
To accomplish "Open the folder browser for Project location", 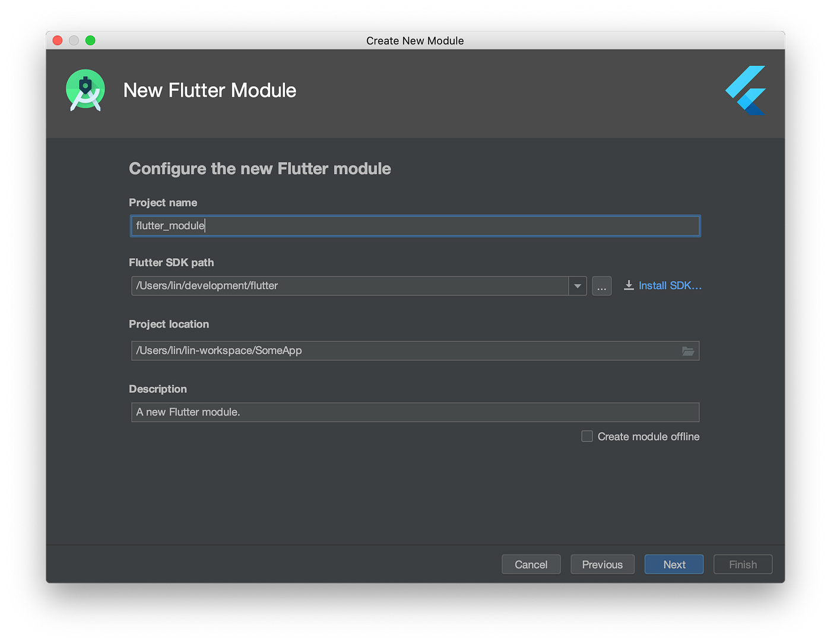I will [688, 351].
